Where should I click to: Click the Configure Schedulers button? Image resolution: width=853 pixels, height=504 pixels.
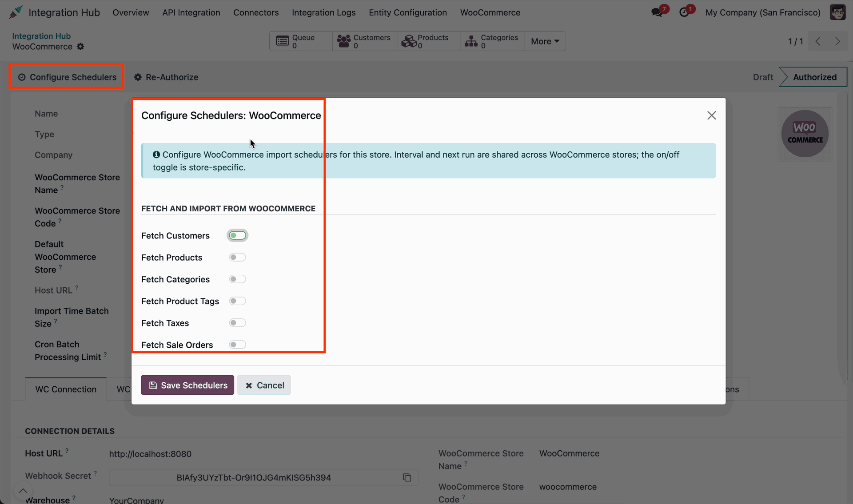[67, 77]
